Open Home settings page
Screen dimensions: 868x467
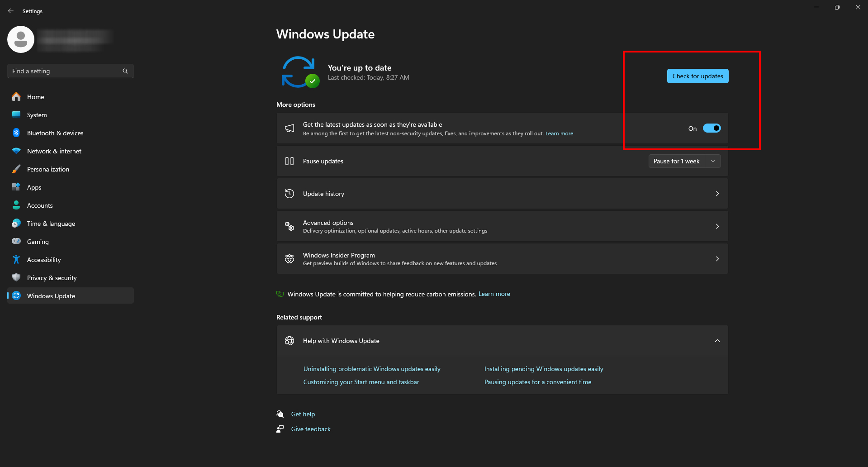71,97
